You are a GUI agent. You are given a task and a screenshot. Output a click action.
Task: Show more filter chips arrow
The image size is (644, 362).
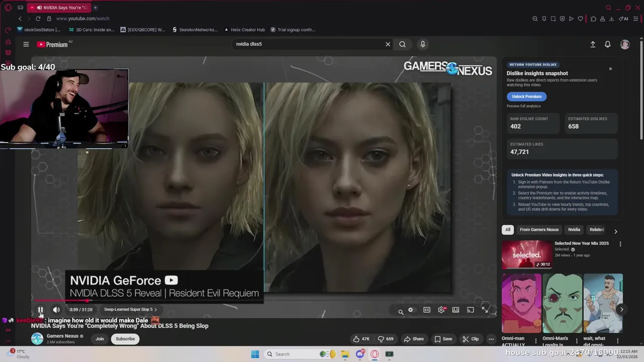615,231
